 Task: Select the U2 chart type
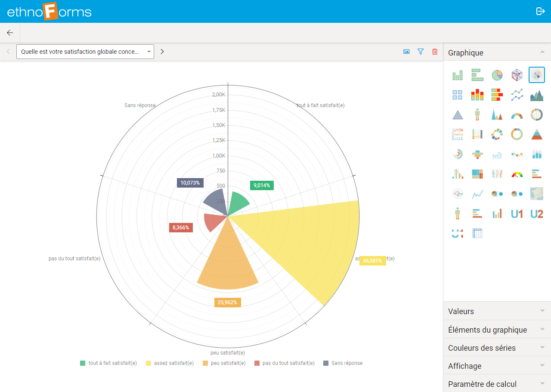pos(537,213)
